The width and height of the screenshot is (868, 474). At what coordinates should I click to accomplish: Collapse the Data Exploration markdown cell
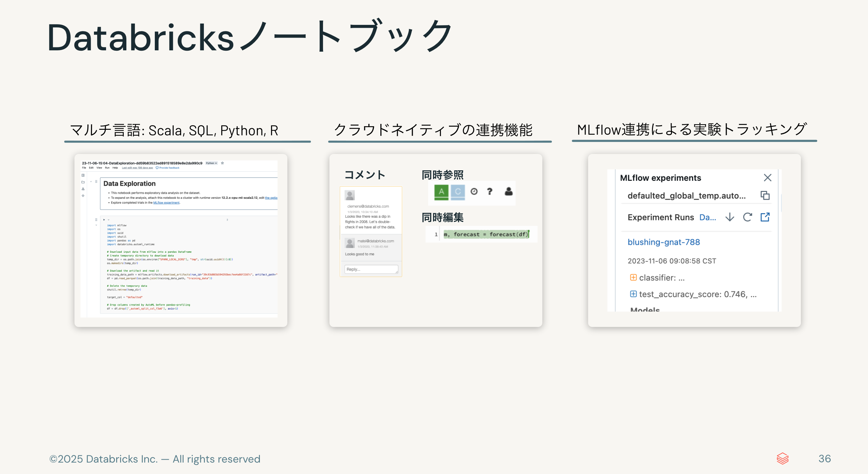[x=91, y=181]
